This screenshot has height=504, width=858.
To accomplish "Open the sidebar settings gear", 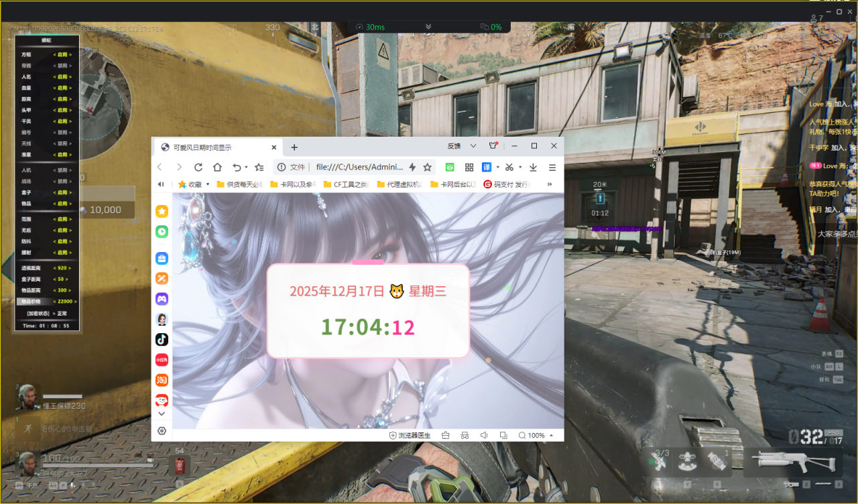I will (x=161, y=432).
